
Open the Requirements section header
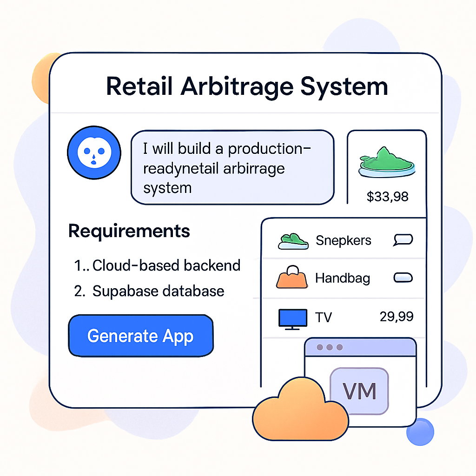[x=129, y=231]
